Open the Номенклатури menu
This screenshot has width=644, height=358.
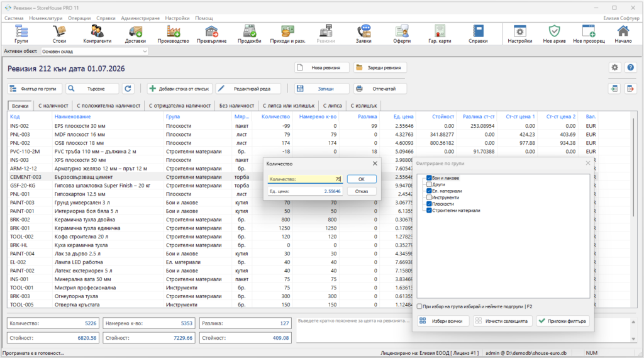tap(45, 18)
